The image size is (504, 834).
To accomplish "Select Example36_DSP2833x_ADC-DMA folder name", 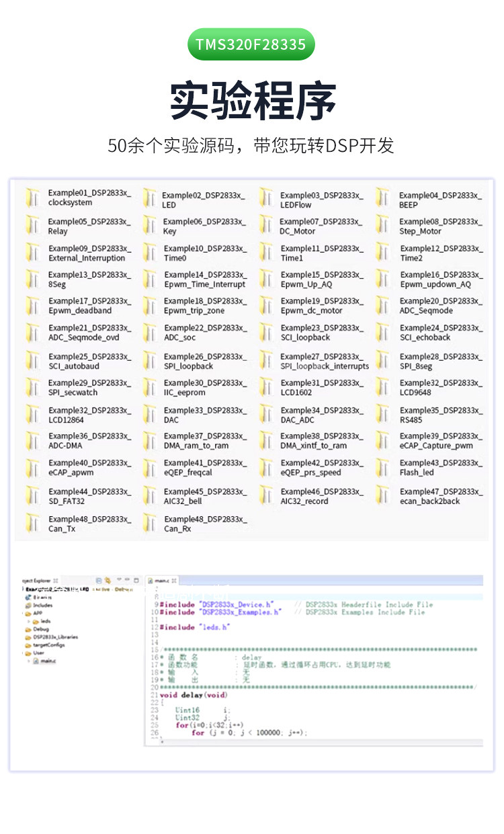I will (x=89, y=441).
